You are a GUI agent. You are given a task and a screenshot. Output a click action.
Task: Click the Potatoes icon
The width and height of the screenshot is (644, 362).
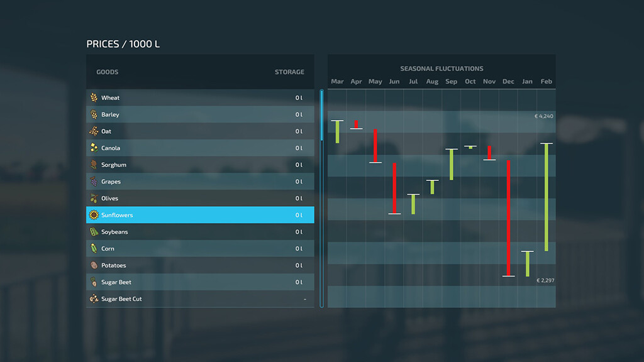click(x=94, y=265)
